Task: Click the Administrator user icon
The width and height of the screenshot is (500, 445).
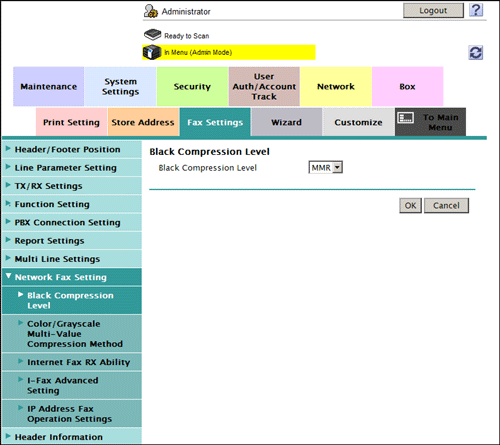Action: click(151, 11)
